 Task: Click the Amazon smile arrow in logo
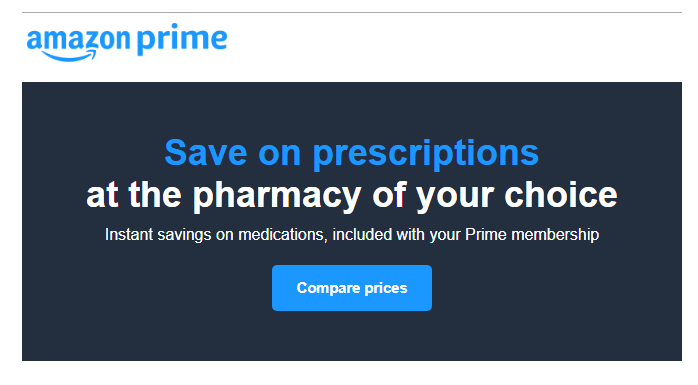click(69, 56)
